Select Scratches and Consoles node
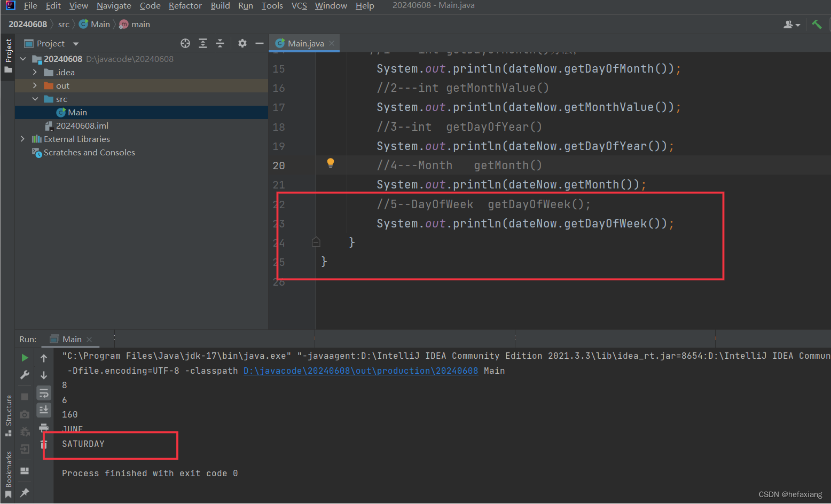This screenshot has height=504, width=831. 89,152
